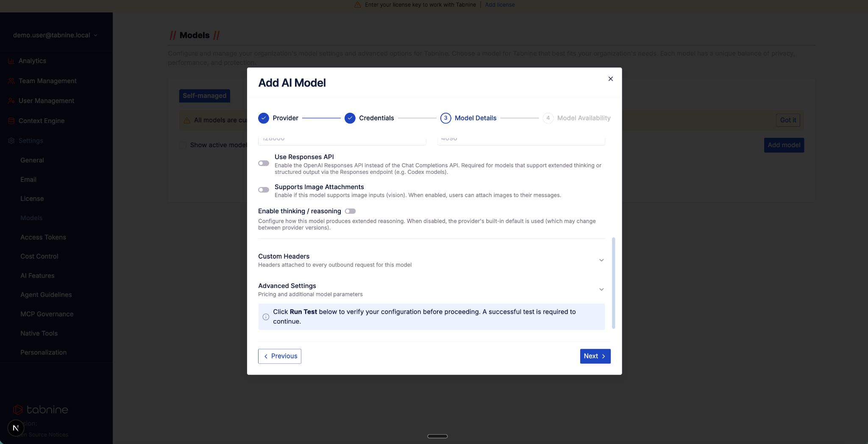The height and width of the screenshot is (444, 868).
Task: Click the Credentials step label
Action: tap(376, 118)
